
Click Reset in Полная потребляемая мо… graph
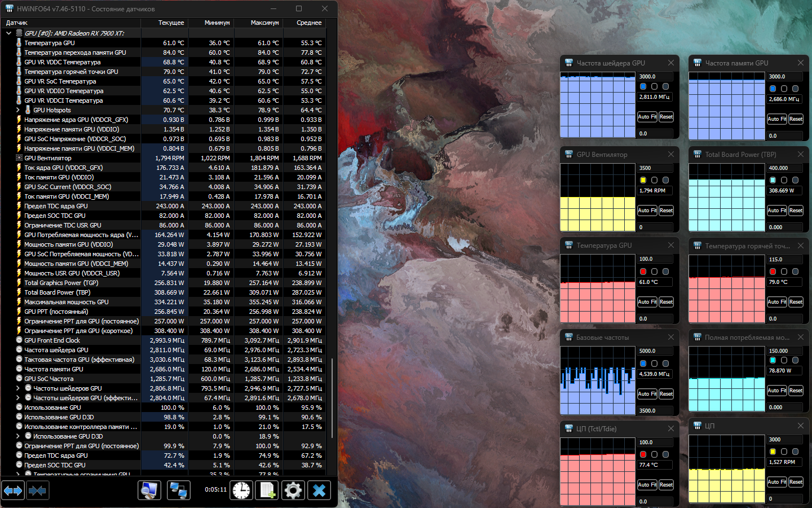(x=796, y=391)
